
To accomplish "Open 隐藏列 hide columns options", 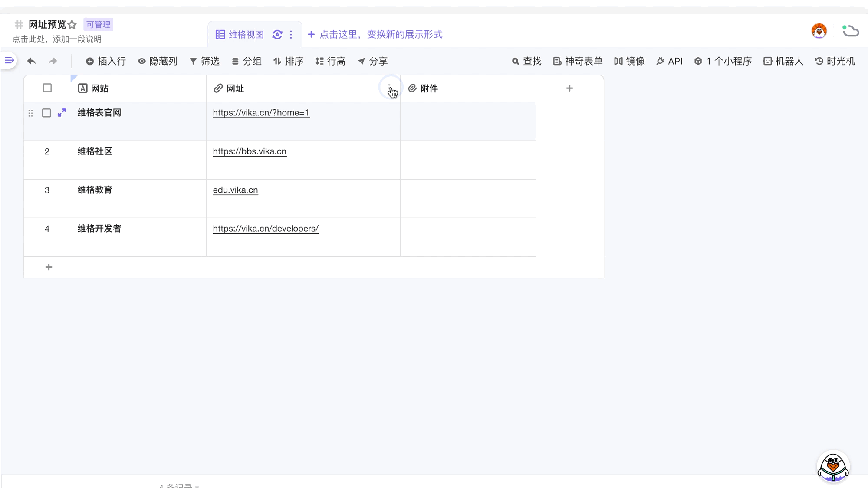I will pos(158,61).
